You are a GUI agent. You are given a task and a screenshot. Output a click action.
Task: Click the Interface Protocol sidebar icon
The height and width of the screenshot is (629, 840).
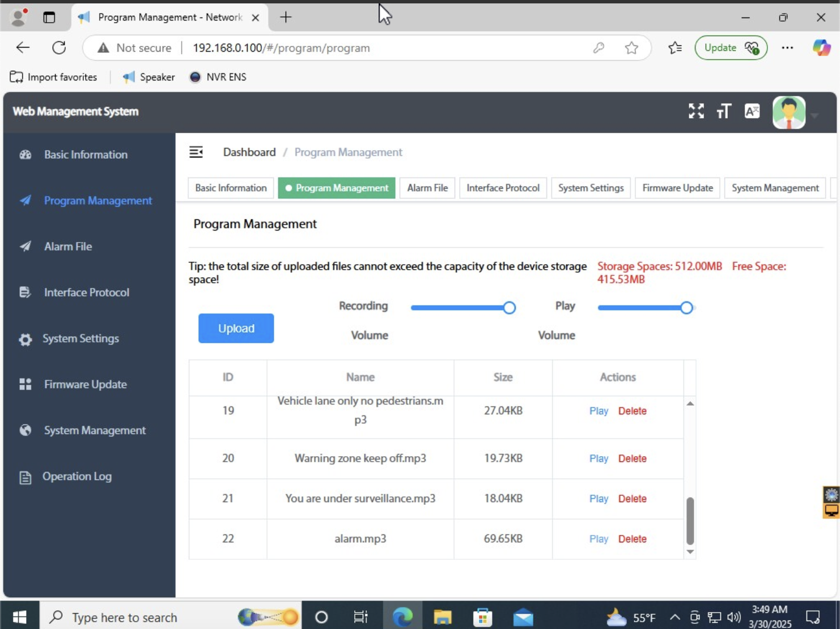(25, 292)
